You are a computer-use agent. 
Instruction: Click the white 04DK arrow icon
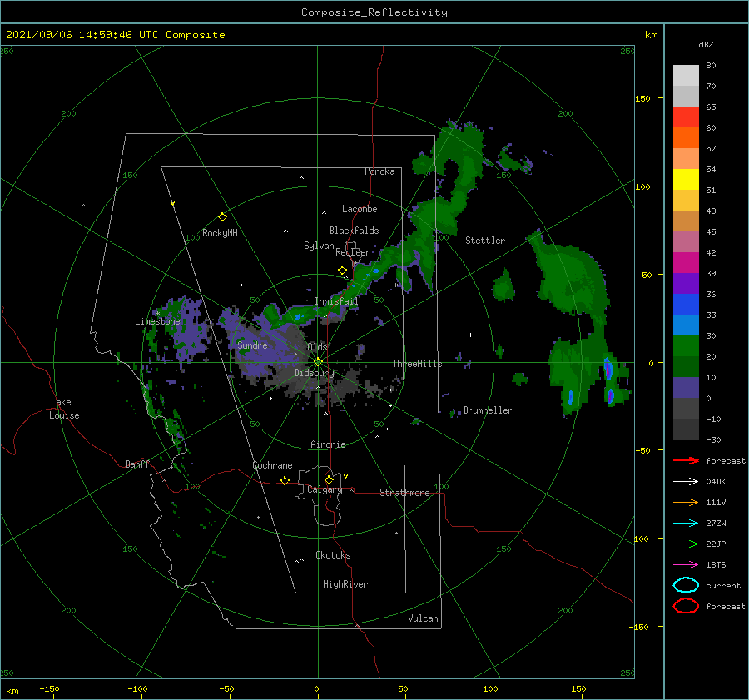(x=686, y=481)
